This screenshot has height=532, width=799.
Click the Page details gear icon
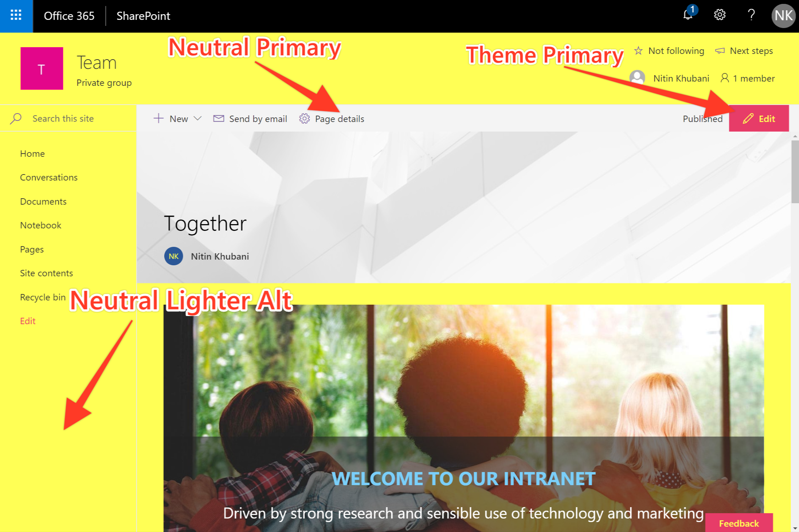304,118
